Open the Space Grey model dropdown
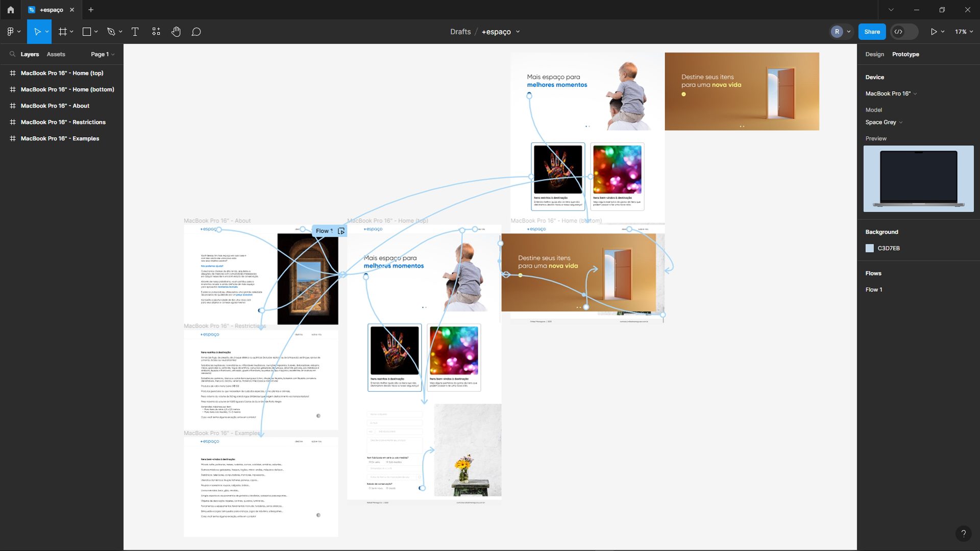The width and height of the screenshot is (980, 551). tap(884, 122)
